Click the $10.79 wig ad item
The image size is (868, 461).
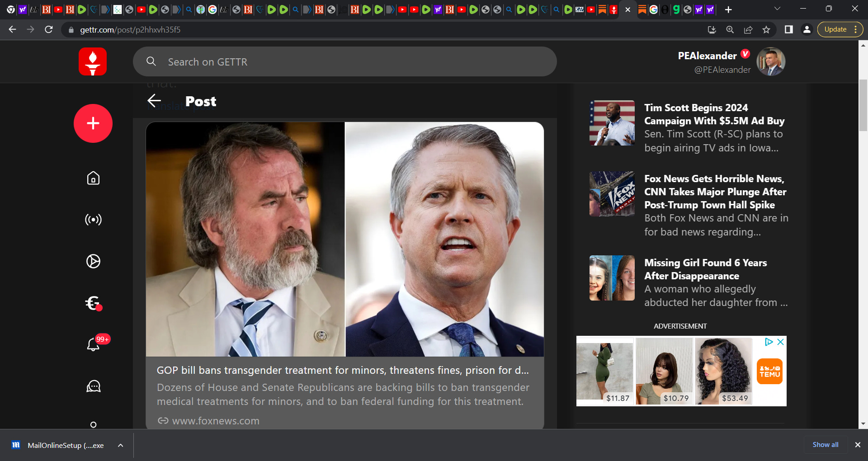[664, 372]
